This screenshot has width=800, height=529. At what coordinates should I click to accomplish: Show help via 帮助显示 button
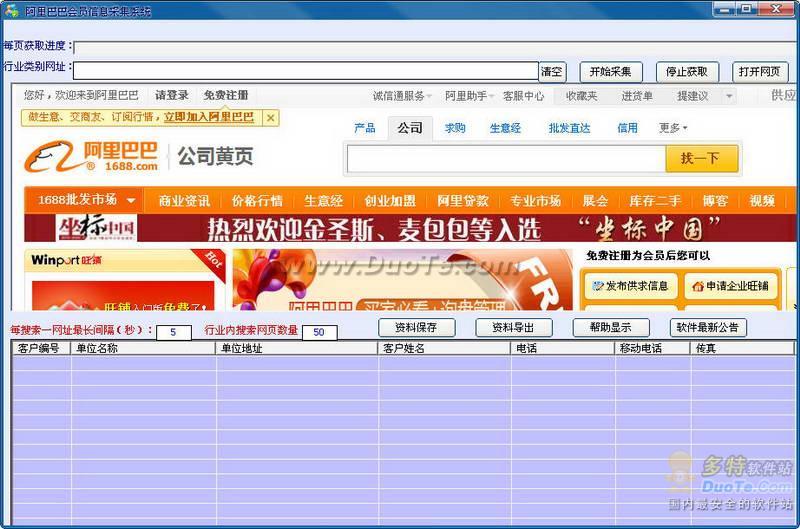[611, 328]
